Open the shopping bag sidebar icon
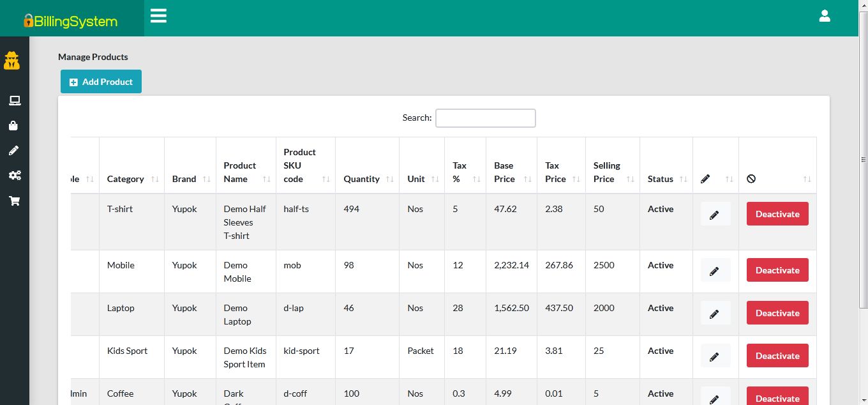 pos(13,126)
